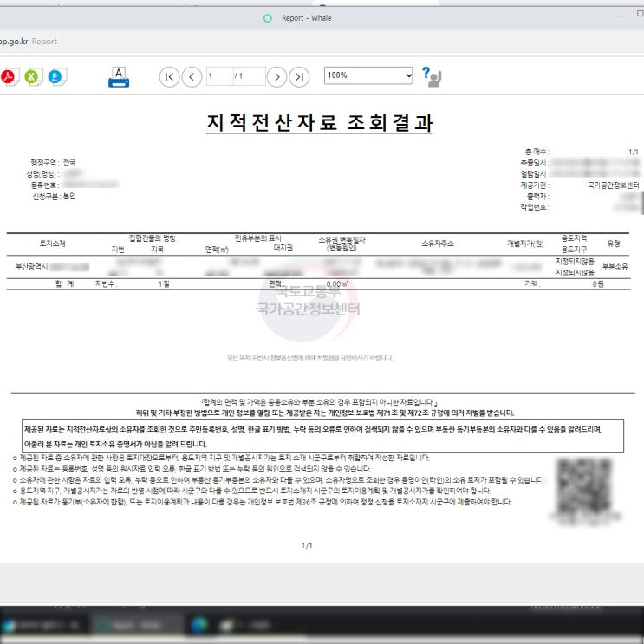Click the 지목 sub-header
The width and height of the screenshot is (644, 644).
click(157, 250)
